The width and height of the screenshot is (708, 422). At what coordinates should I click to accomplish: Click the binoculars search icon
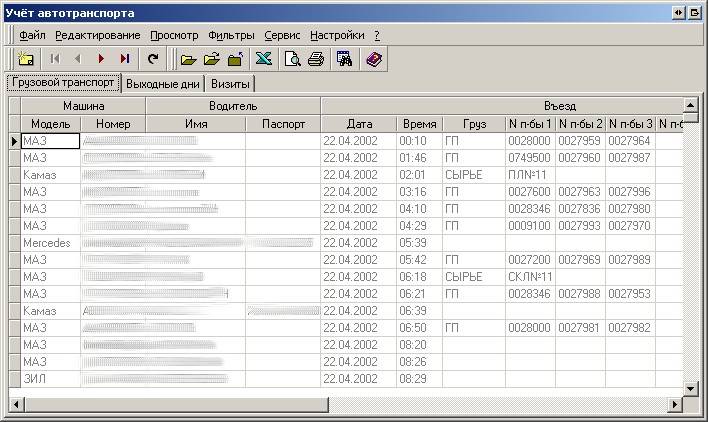(344, 59)
